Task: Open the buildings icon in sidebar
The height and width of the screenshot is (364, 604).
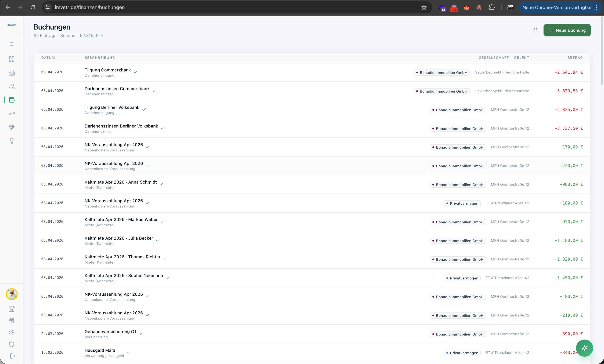Action: 12,73
